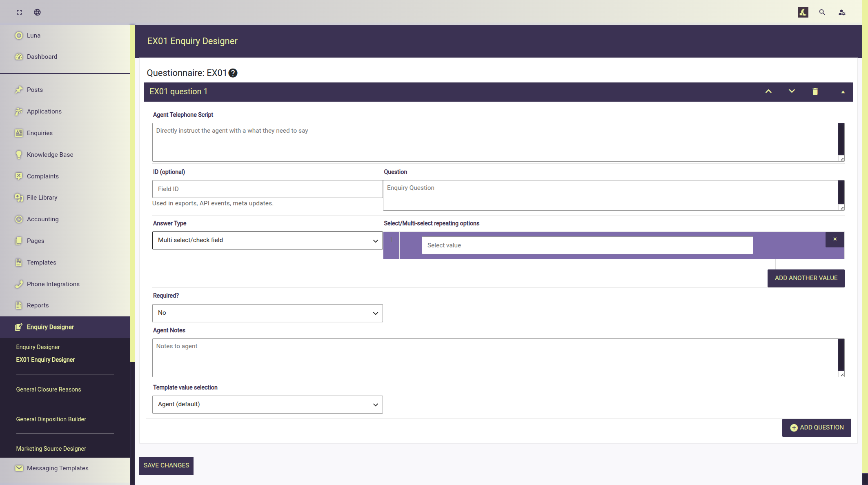Move EX01 question 1 down

click(x=792, y=91)
